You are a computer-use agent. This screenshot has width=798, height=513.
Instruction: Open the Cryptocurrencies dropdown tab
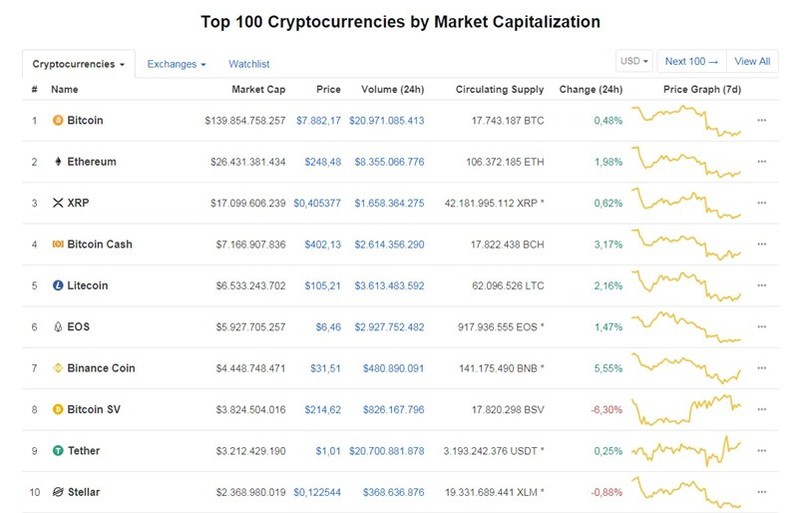point(78,64)
